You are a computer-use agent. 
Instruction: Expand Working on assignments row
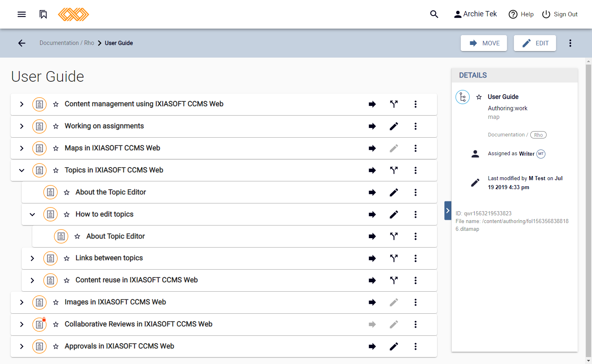click(22, 126)
